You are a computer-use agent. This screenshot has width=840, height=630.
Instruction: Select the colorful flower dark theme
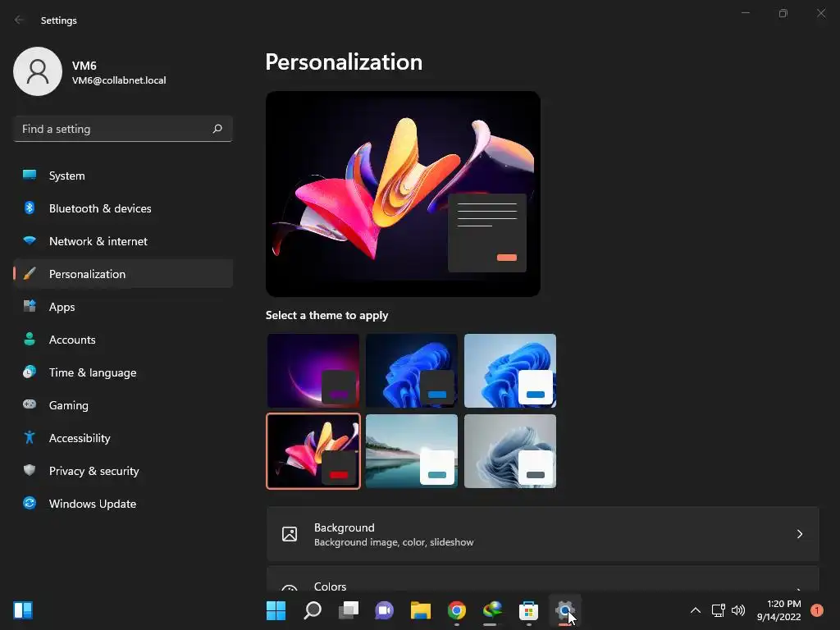point(313,451)
